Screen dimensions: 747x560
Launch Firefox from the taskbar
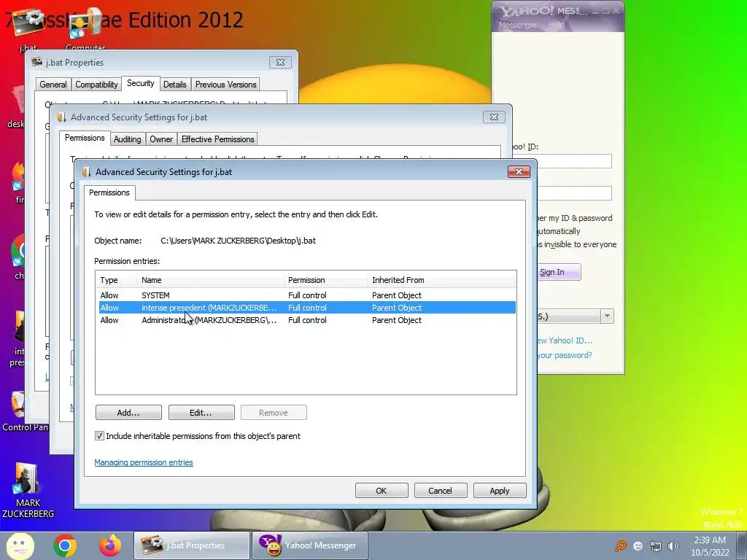coord(109,545)
